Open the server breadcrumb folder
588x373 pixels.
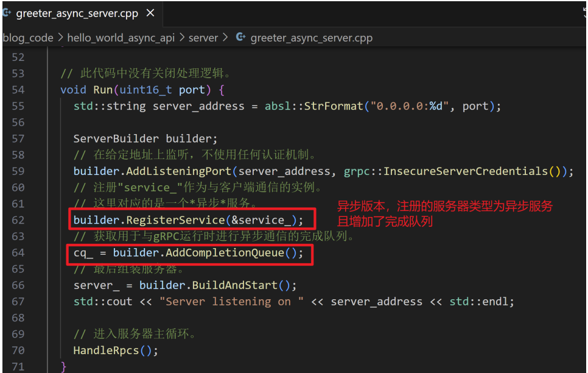(203, 38)
